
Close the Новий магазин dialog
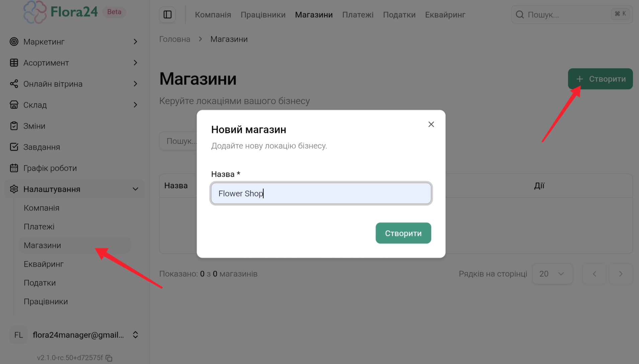[431, 124]
